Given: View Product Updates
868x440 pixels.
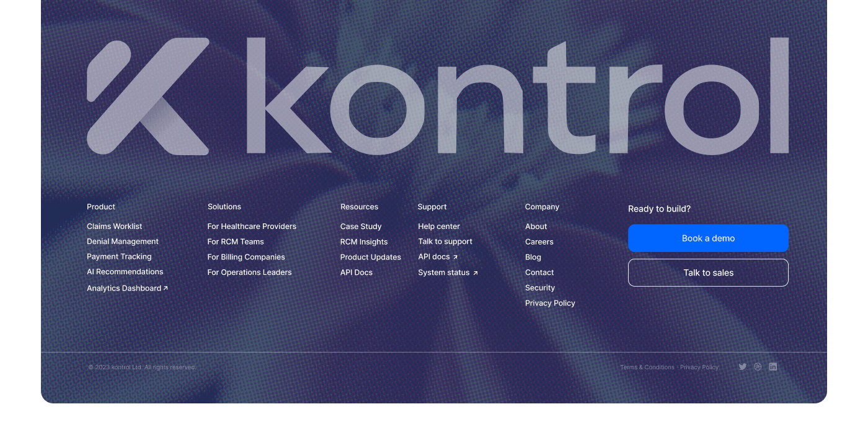Looking at the screenshot, I should [371, 257].
